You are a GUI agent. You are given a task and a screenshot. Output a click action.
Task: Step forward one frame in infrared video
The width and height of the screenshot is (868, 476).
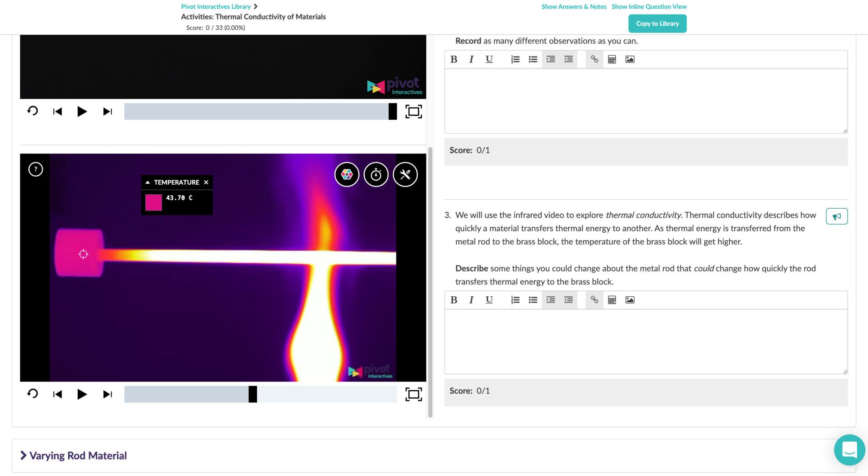(x=108, y=394)
